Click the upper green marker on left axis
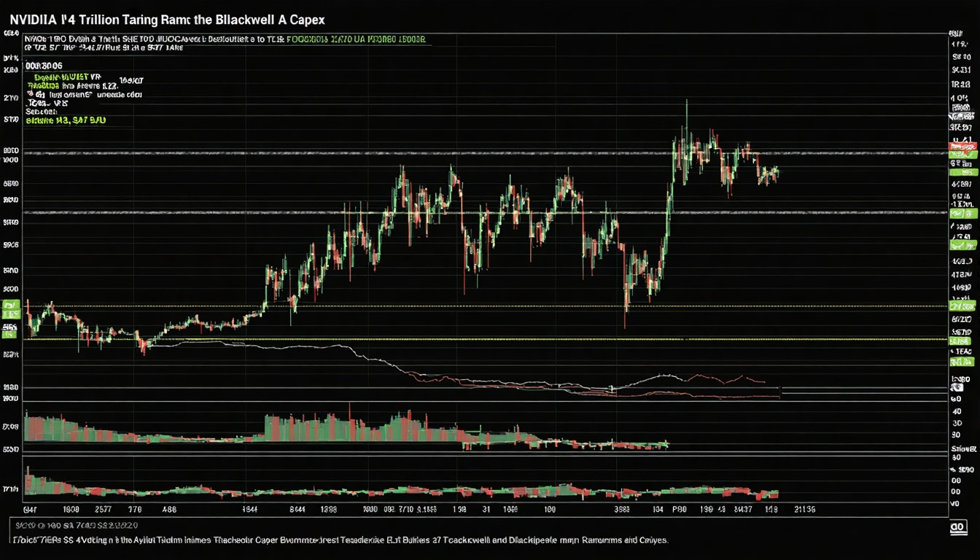 coord(10,305)
